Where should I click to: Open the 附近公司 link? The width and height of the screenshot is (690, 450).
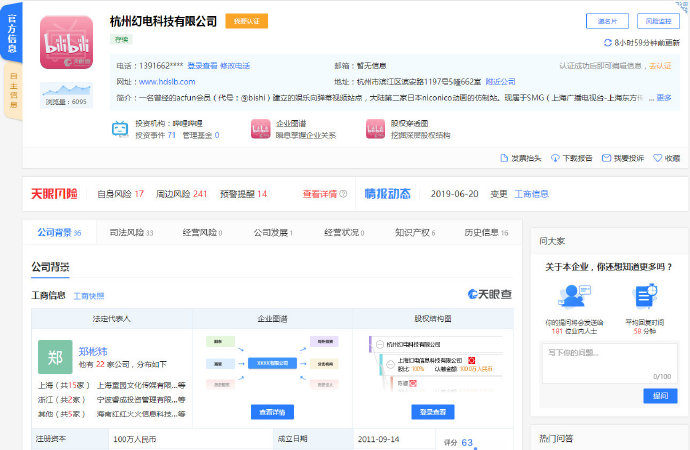click(x=500, y=82)
